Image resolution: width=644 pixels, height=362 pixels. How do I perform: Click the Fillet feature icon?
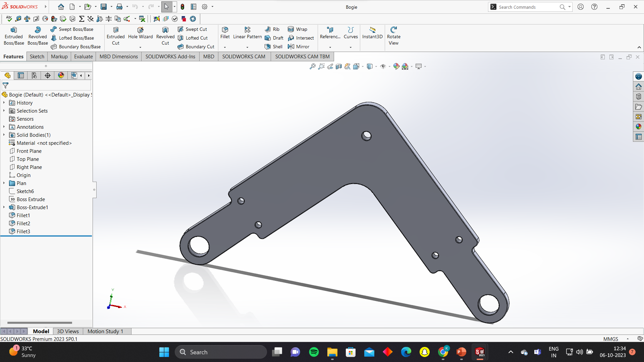225,33
